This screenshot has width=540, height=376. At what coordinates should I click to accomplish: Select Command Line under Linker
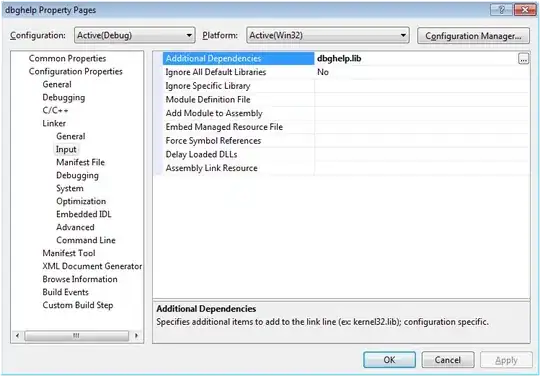coord(86,240)
